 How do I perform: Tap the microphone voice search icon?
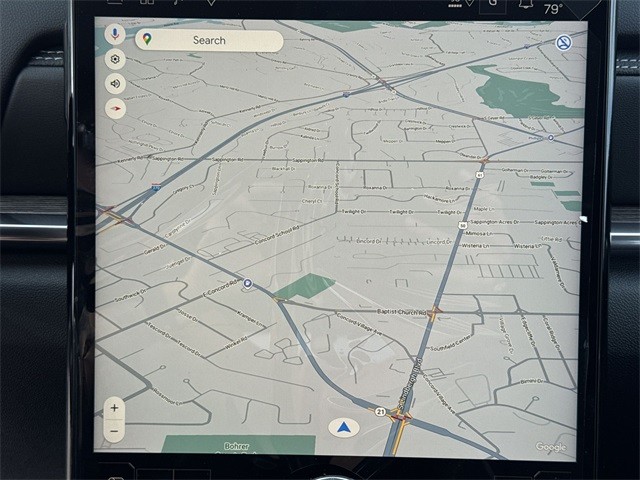(115, 35)
